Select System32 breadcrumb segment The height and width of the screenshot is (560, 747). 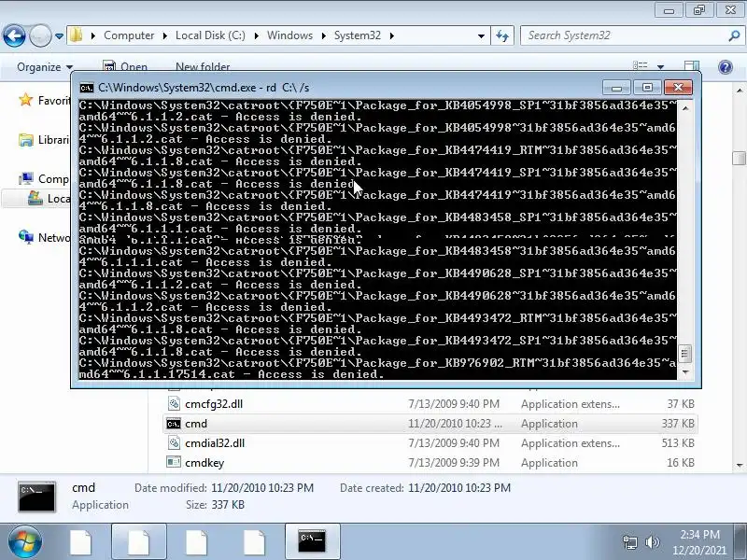(358, 35)
